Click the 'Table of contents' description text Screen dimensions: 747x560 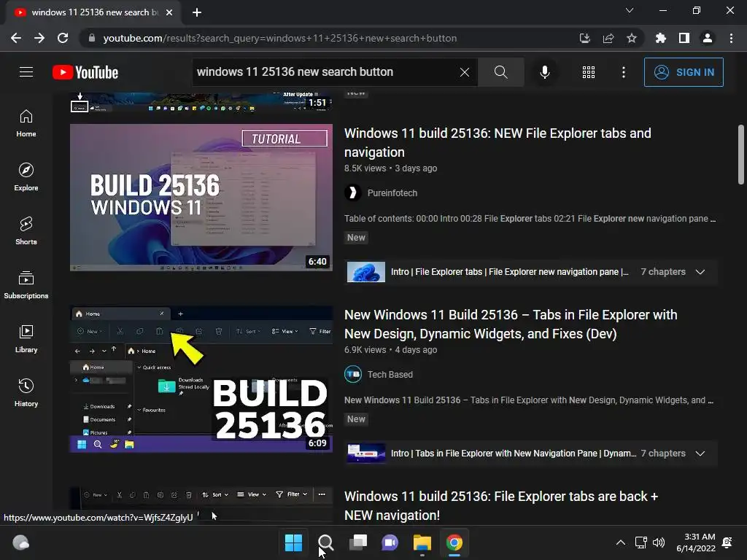(x=530, y=219)
